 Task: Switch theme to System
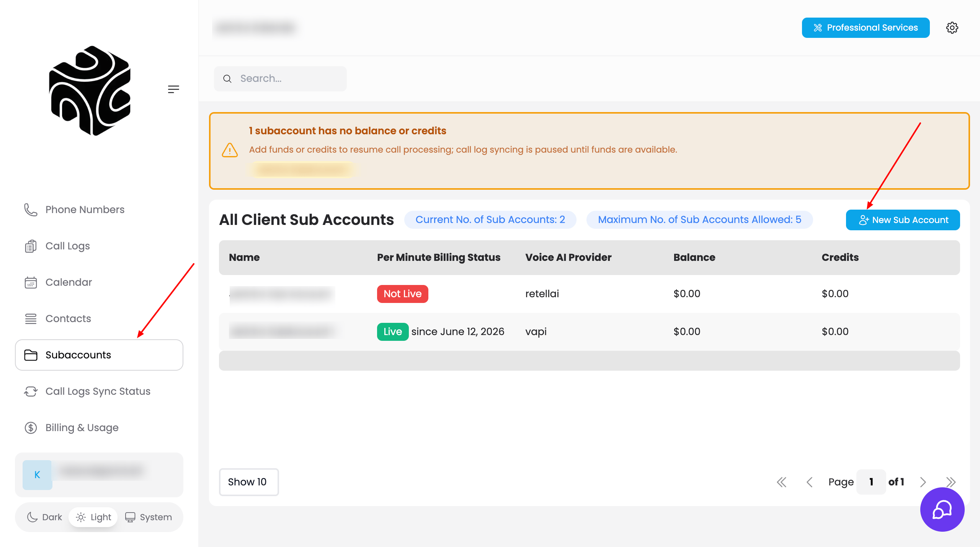click(x=149, y=517)
